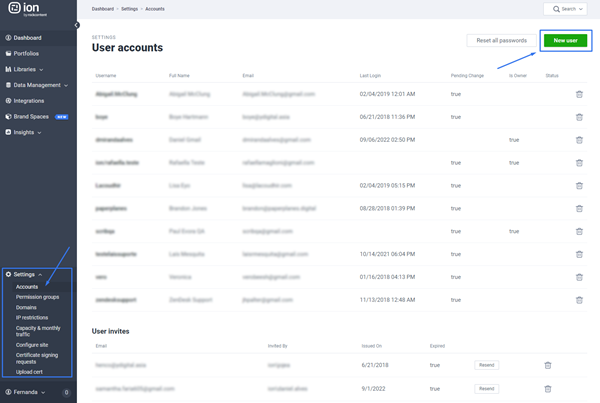
Task: Click the Integrations sidebar icon
Action: point(9,101)
